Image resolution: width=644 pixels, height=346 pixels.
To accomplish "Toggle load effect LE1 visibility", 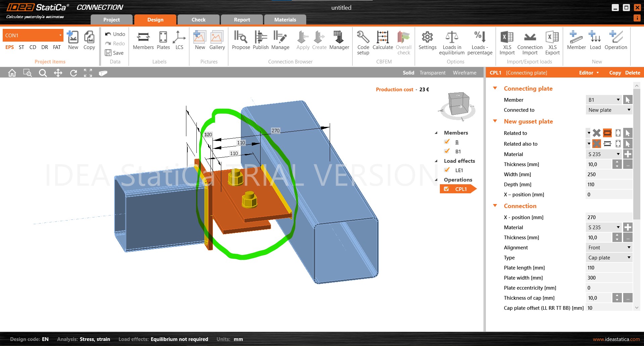I will click(x=447, y=170).
